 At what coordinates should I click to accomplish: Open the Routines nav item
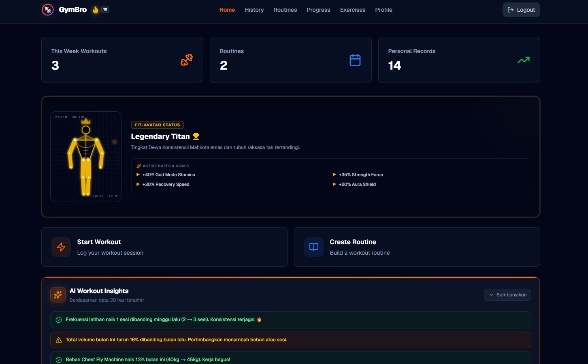point(285,10)
